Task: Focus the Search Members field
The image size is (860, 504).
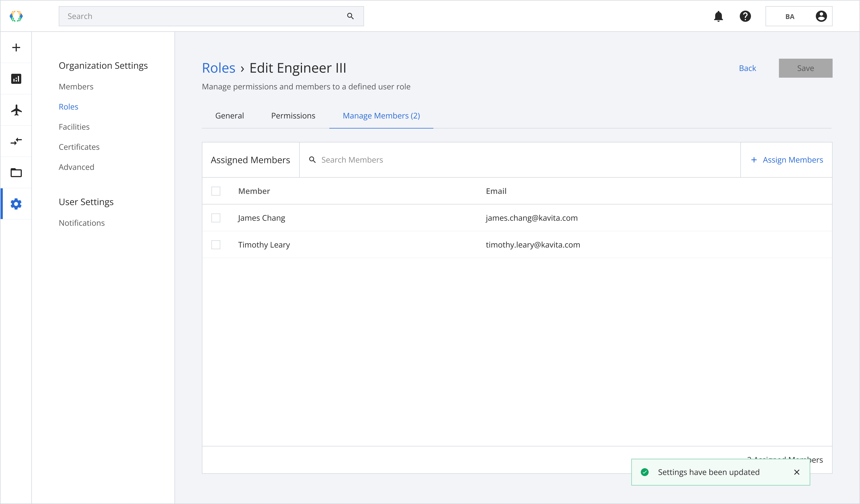Action: pyautogui.click(x=520, y=160)
